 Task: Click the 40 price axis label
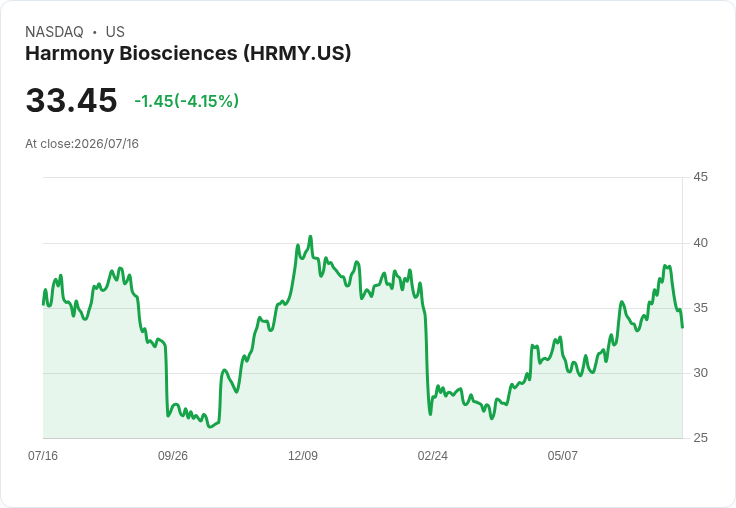click(x=700, y=243)
